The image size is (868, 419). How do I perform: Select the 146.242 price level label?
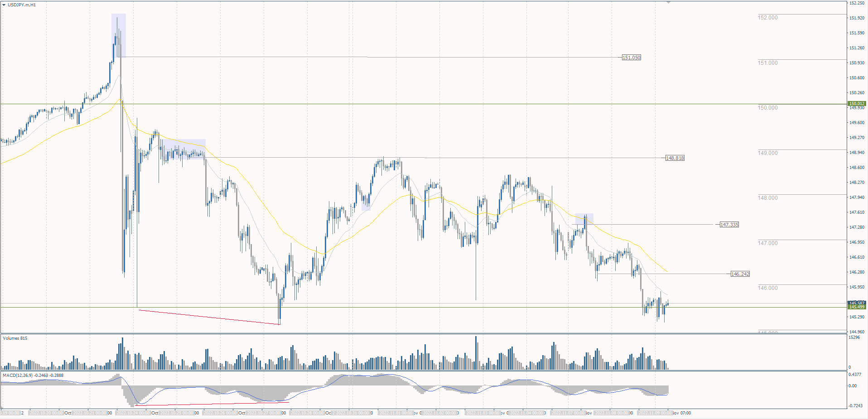740,274
